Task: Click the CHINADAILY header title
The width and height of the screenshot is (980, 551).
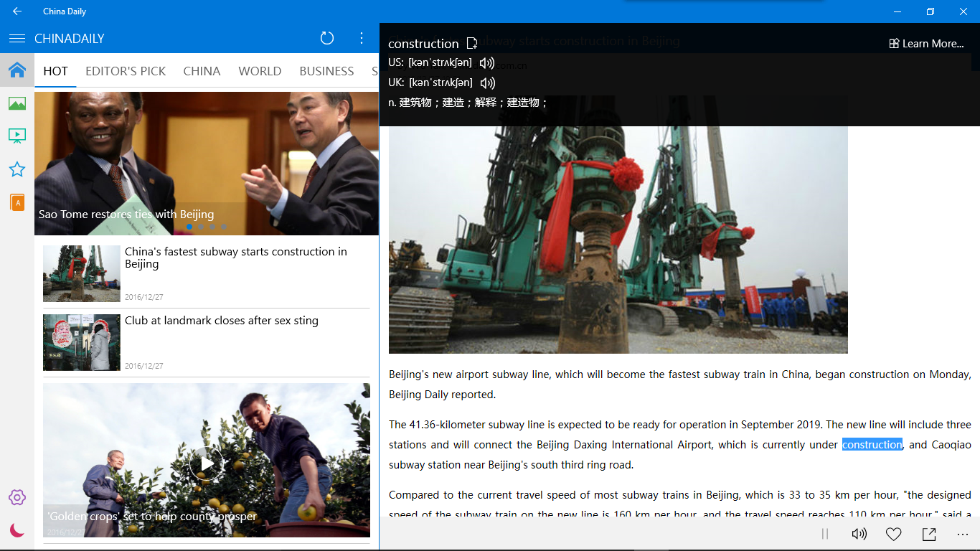Action: point(70,39)
